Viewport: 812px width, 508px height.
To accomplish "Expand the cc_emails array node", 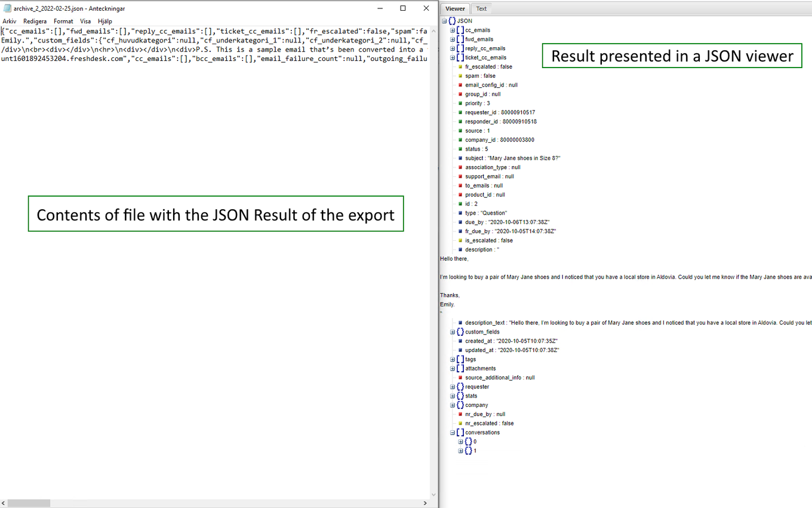I will (x=453, y=30).
